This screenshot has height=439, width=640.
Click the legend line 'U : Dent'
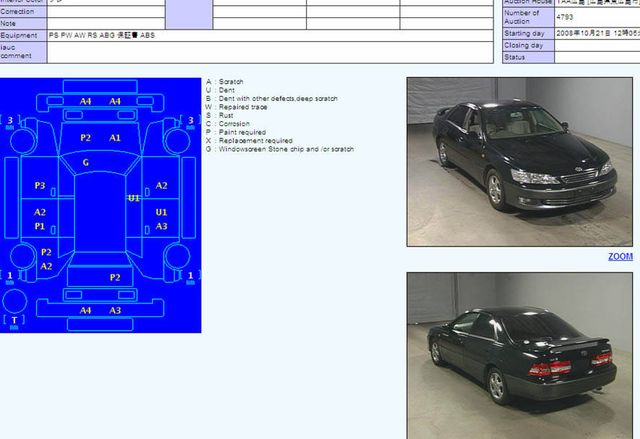click(x=220, y=90)
